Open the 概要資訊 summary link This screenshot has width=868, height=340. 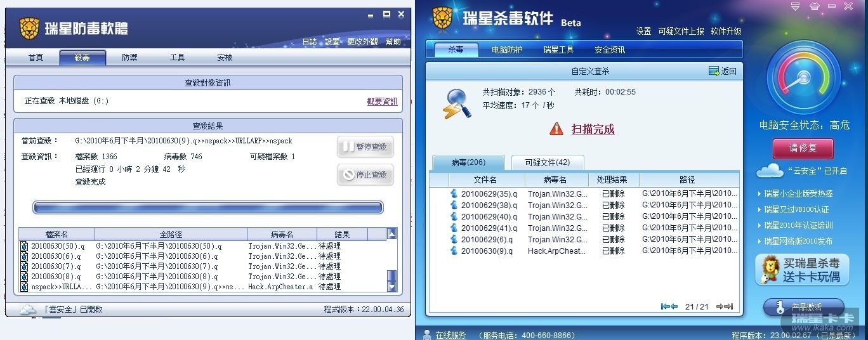tap(382, 101)
